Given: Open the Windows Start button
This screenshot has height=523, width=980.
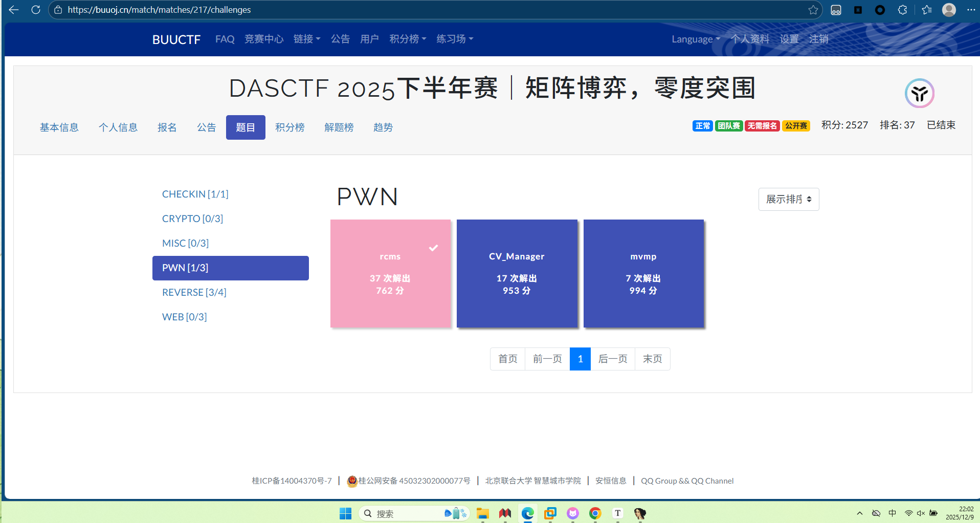Looking at the screenshot, I should click(346, 513).
